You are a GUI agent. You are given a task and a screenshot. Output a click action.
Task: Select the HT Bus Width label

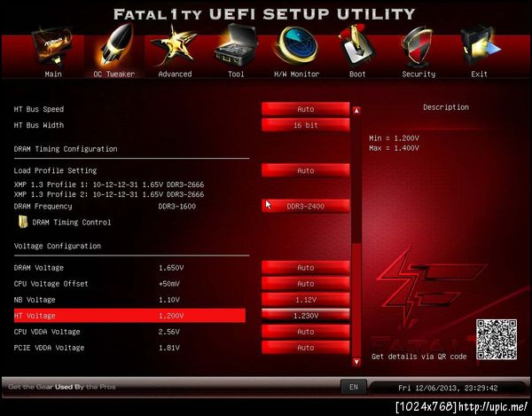pyautogui.click(x=39, y=125)
